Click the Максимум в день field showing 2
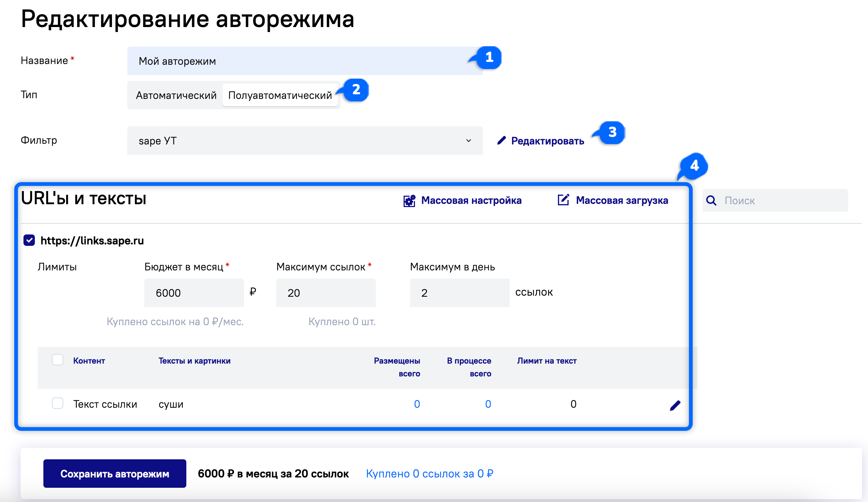The height and width of the screenshot is (502, 868). [x=460, y=293]
